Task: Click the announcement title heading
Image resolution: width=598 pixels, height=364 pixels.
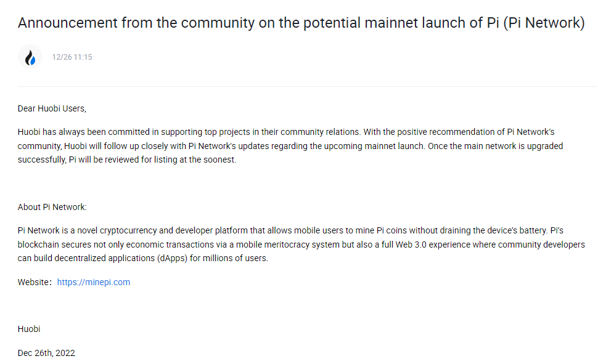Action: pyautogui.click(x=301, y=23)
